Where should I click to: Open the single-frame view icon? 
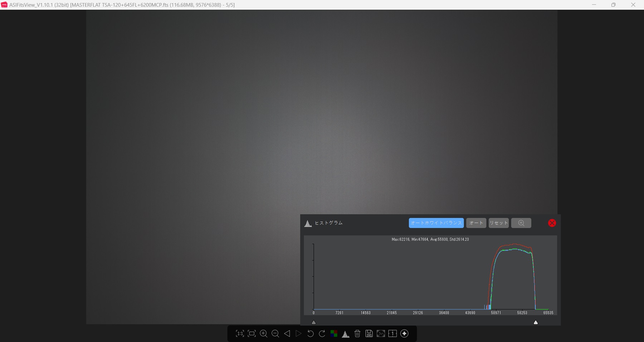click(x=392, y=333)
